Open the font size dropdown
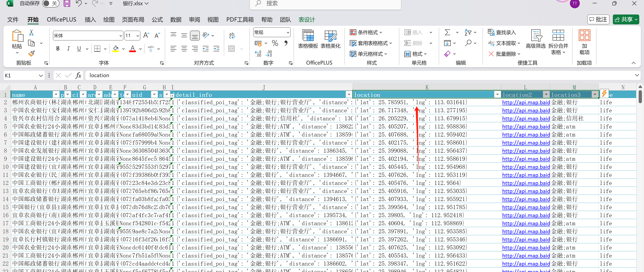The image size is (644, 272). tap(138, 36)
